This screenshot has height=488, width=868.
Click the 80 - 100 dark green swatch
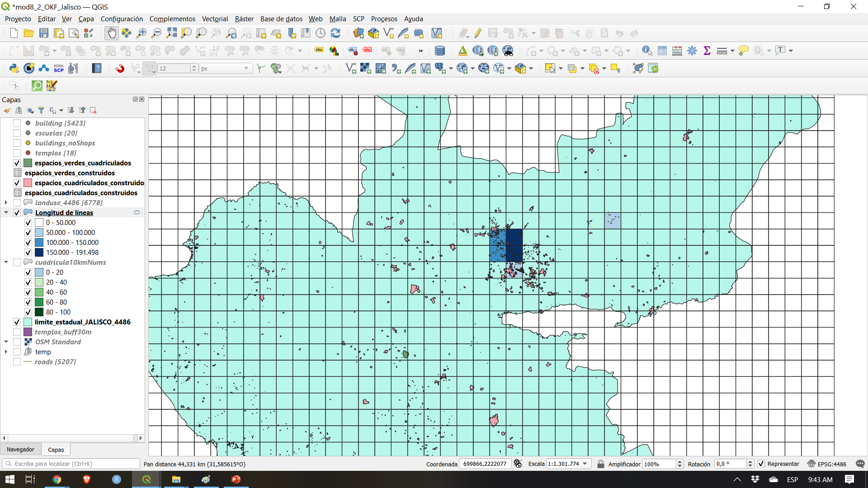(39, 312)
